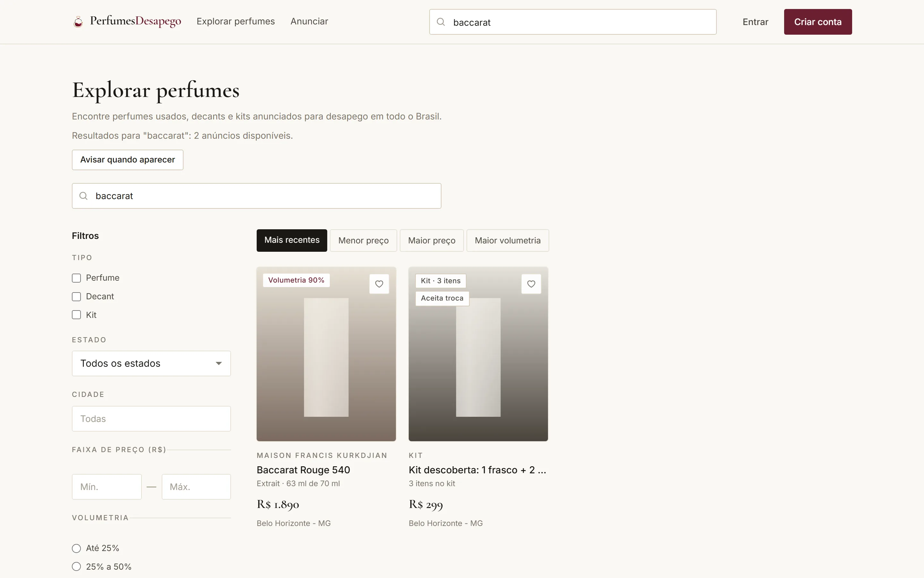
Task: Click the magnifier icon in page search field
Action: click(83, 196)
